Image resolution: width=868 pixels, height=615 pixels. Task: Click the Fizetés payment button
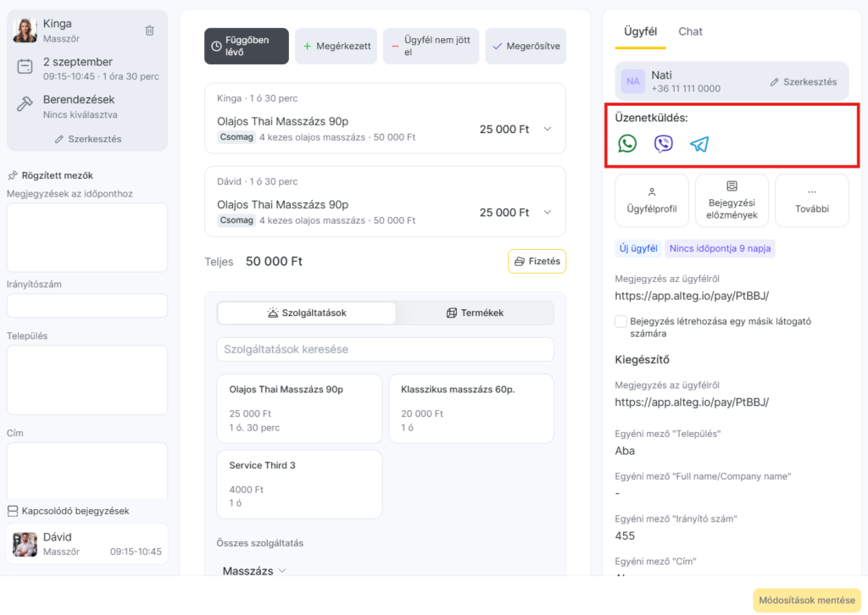(x=537, y=262)
